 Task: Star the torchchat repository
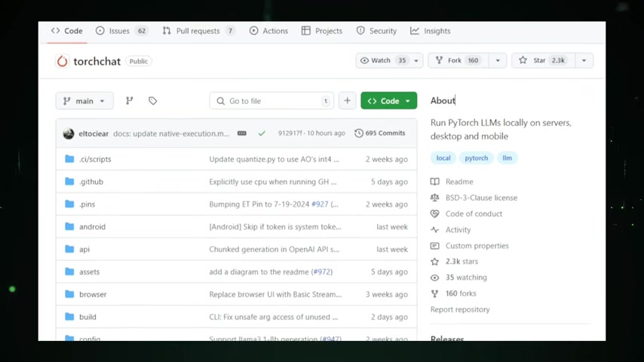click(x=543, y=60)
